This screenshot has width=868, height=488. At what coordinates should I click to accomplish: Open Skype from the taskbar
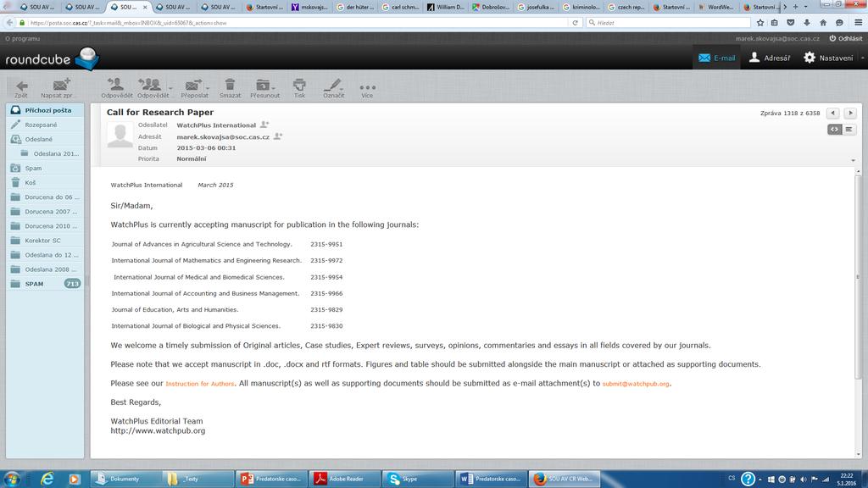pos(417,479)
